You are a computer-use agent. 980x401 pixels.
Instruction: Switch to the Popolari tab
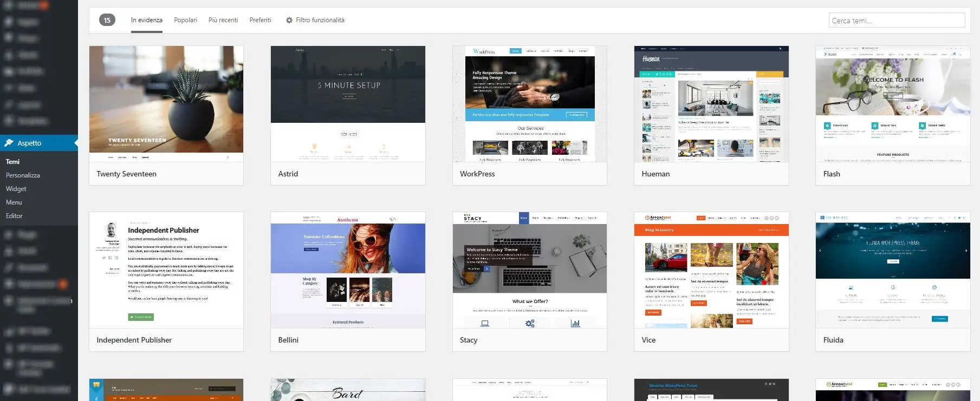coord(185,20)
